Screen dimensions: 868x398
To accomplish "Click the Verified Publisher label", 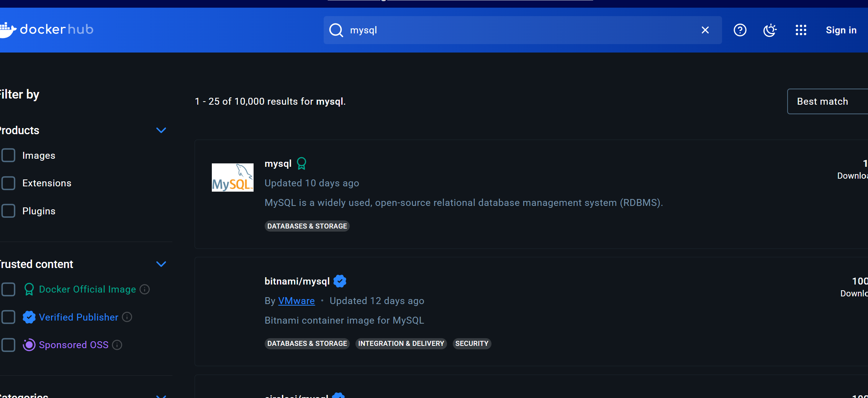I will tap(79, 317).
